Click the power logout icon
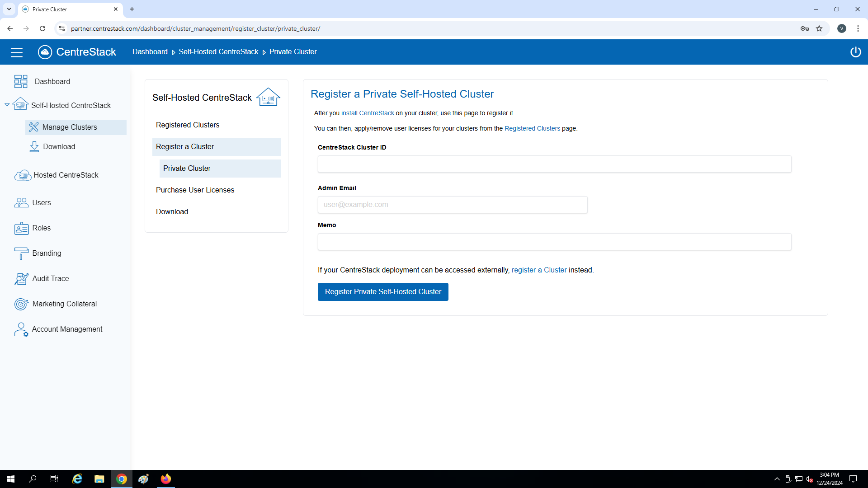Screen dimensions: 868x488 [855, 52]
